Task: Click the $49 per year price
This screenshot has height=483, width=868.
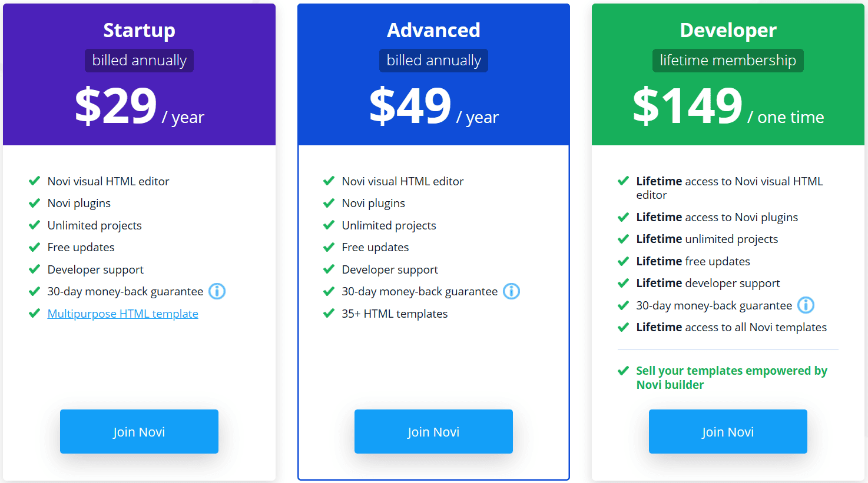Action: (x=433, y=106)
